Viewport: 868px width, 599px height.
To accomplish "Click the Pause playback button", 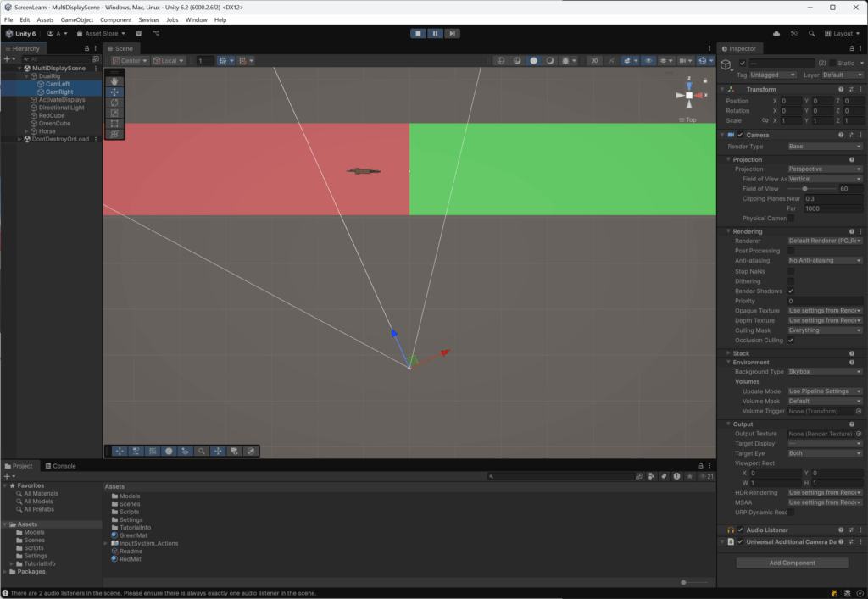I will [435, 33].
